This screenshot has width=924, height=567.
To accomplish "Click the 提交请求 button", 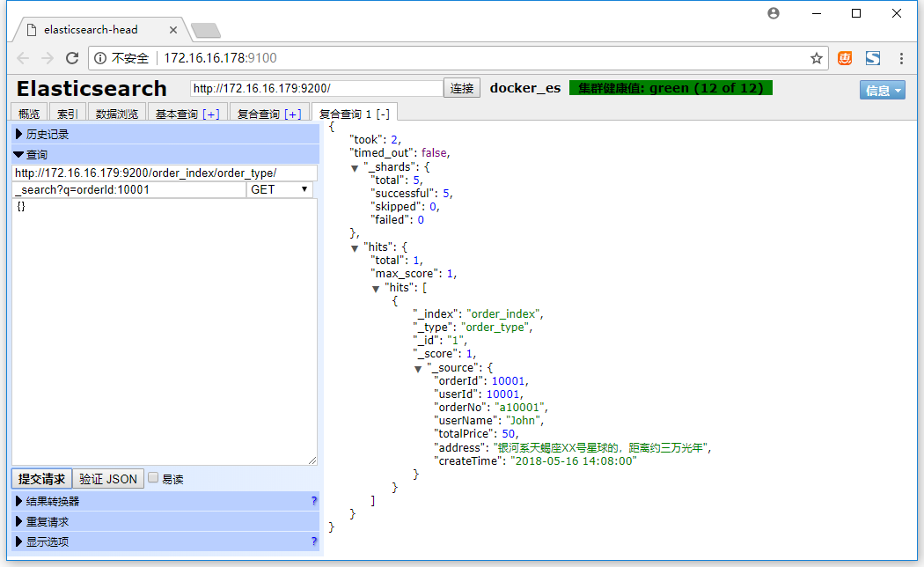I will coord(41,479).
